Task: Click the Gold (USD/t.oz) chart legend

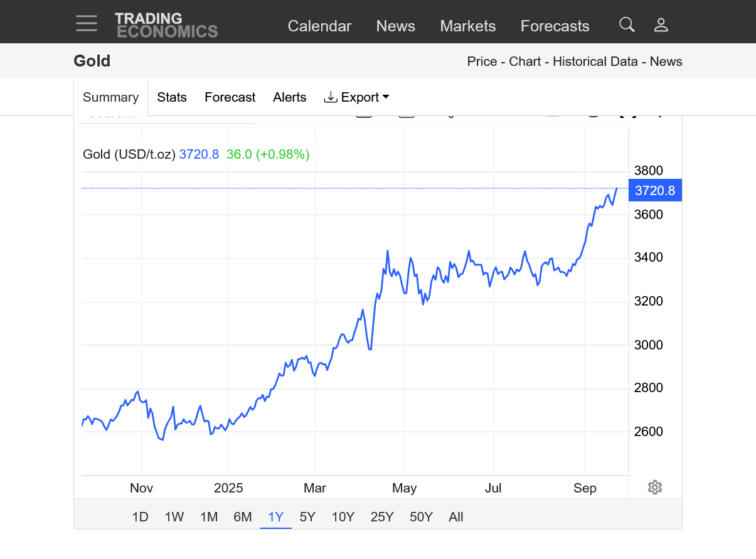Action: tap(129, 154)
